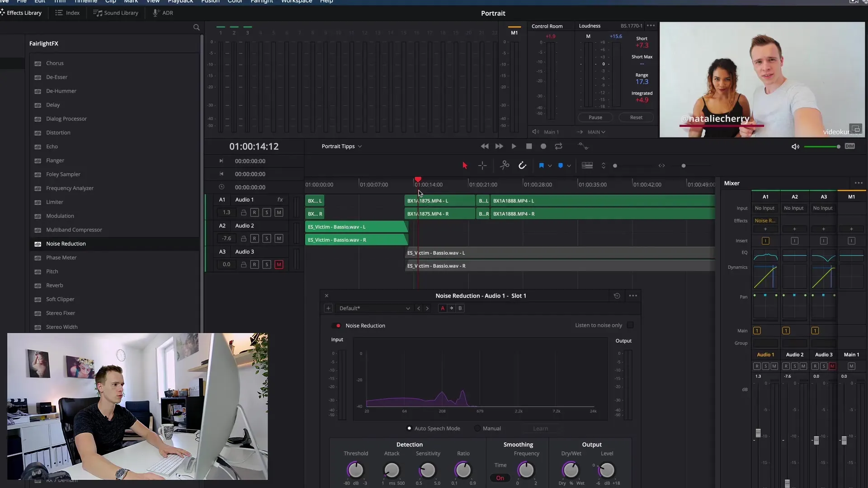
Task: Open A2 No Input selector in Mixer
Action: 794,208
